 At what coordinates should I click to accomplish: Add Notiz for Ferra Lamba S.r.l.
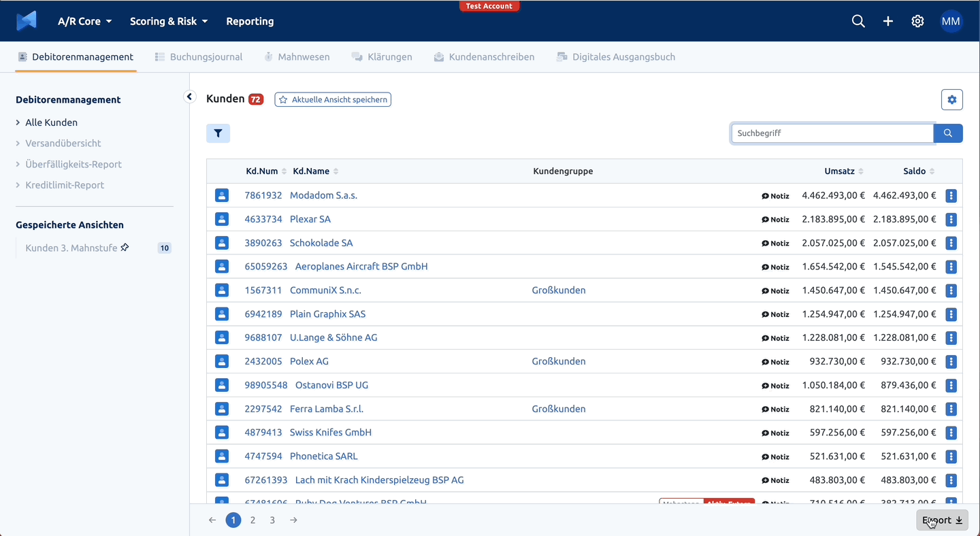coord(775,409)
